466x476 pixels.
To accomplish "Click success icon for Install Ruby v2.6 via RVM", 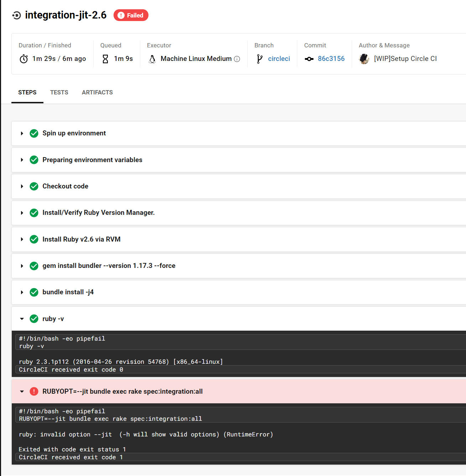I will (x=34, y=239).
